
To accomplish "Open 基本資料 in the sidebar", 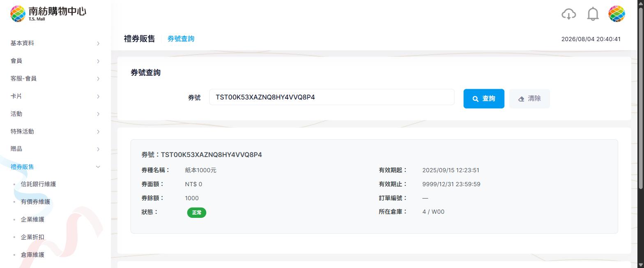I will tap(22, 43).
